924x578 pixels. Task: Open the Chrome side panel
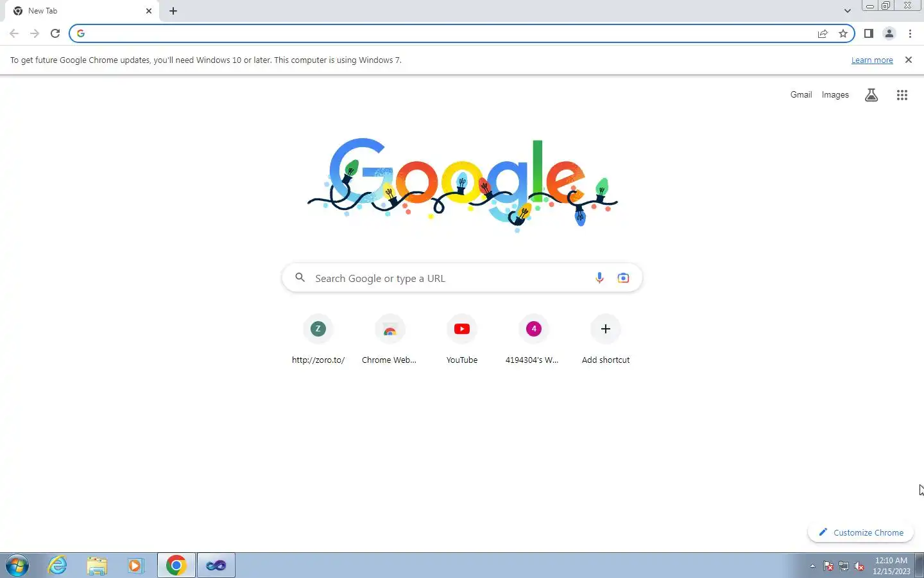[x=868, y=33]
